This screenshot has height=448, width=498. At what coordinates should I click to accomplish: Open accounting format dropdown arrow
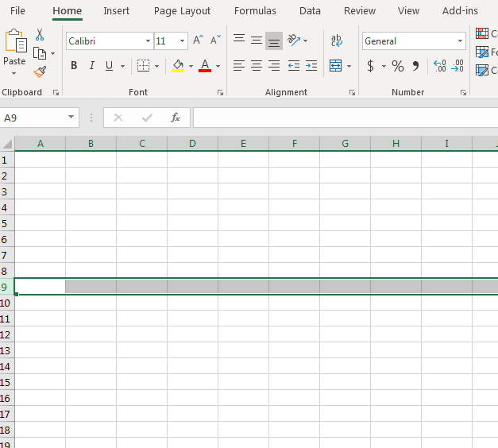pyautogui.click(x=384, y=66)
